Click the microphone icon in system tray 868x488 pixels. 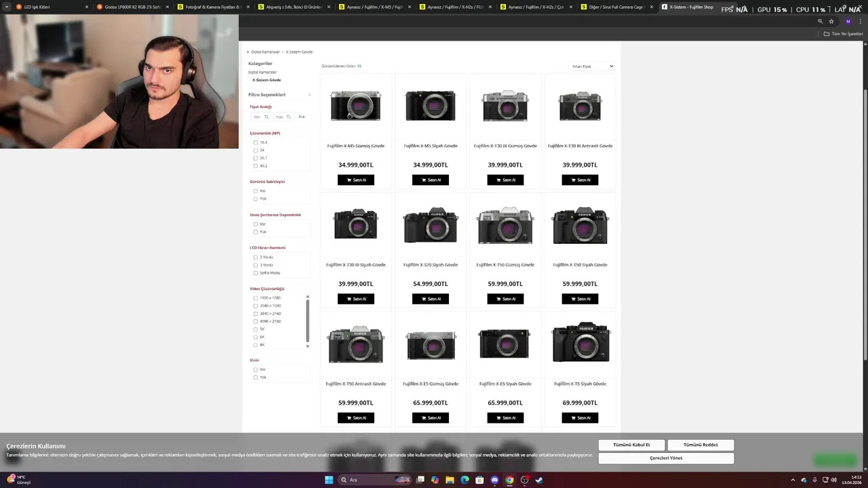[814, 480]
